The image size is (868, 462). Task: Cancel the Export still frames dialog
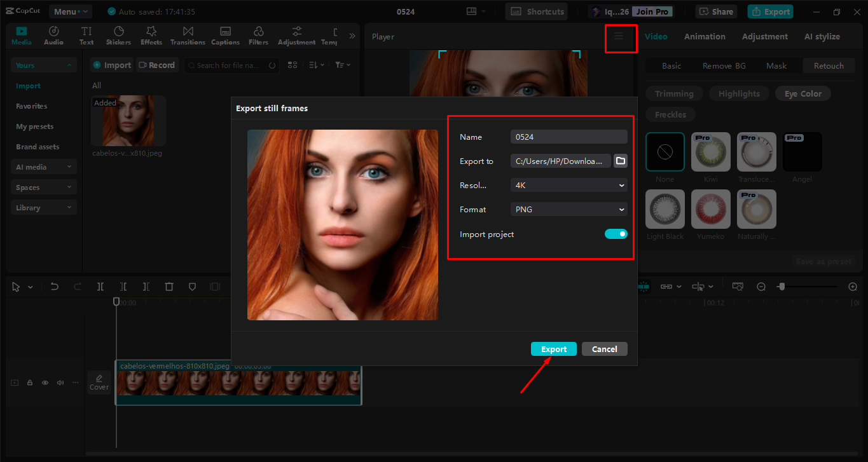click(x=603, y=349)
